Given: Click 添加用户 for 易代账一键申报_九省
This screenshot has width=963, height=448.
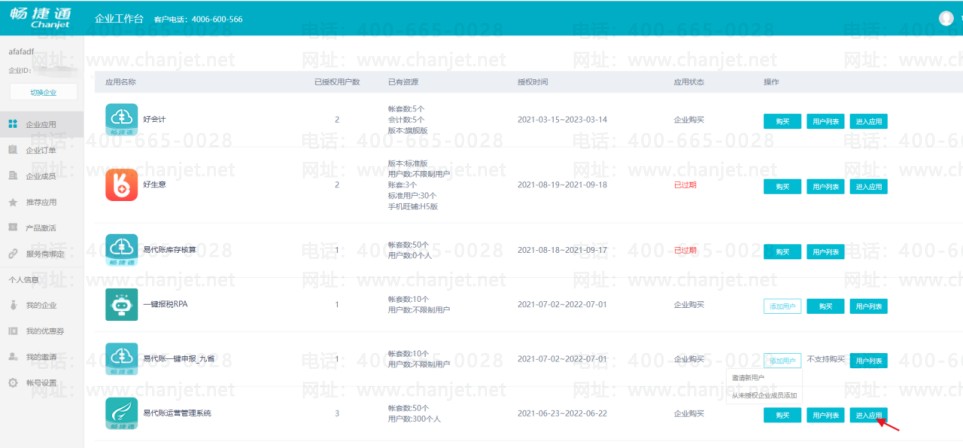Looking at the screenshot, I should pos(782,361).
